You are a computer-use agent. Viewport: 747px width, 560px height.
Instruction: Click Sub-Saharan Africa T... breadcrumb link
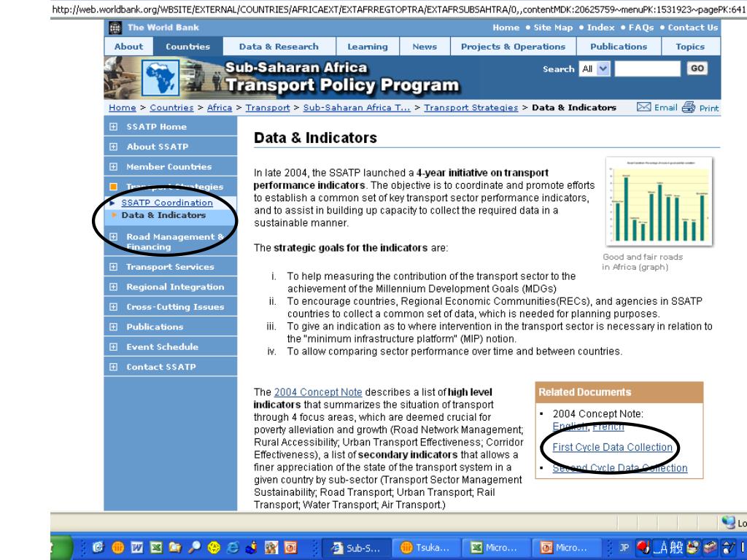(x=357, y=108)
